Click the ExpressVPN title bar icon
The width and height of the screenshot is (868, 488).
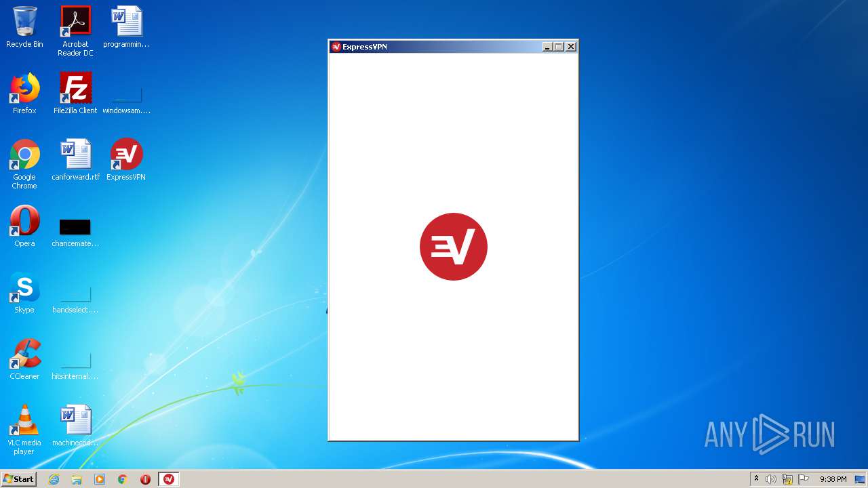[x=336, y=47]
